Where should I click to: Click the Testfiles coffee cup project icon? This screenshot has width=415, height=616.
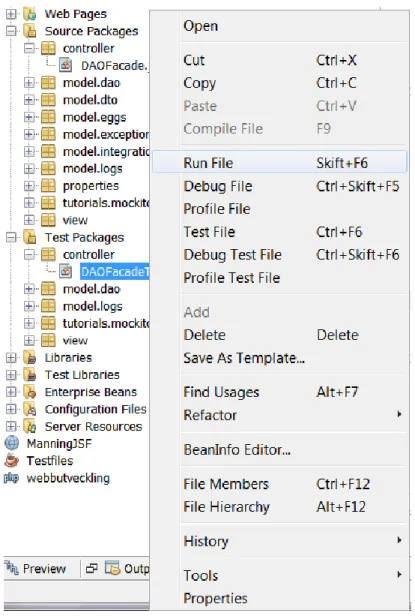12,461
